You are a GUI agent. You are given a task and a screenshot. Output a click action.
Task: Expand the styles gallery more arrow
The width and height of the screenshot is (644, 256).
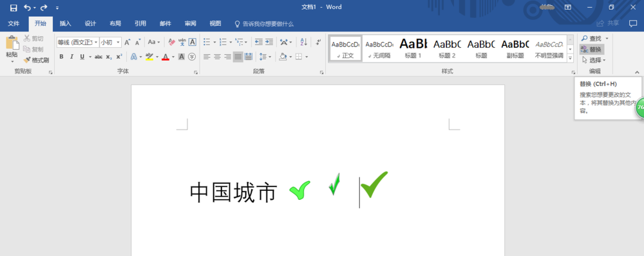tap(570, 59)
